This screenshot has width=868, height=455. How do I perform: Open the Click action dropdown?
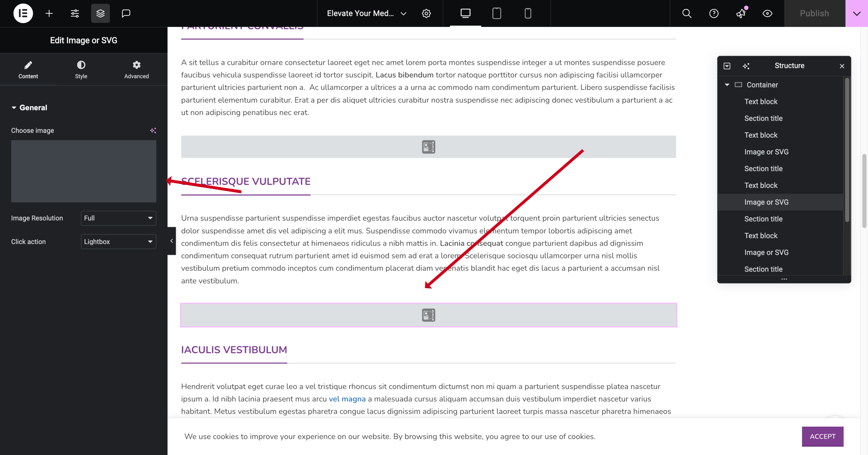[119, 242]
